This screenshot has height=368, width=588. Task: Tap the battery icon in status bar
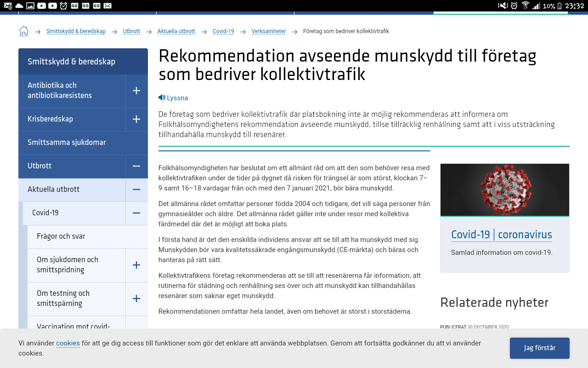(x=560, y=6)
